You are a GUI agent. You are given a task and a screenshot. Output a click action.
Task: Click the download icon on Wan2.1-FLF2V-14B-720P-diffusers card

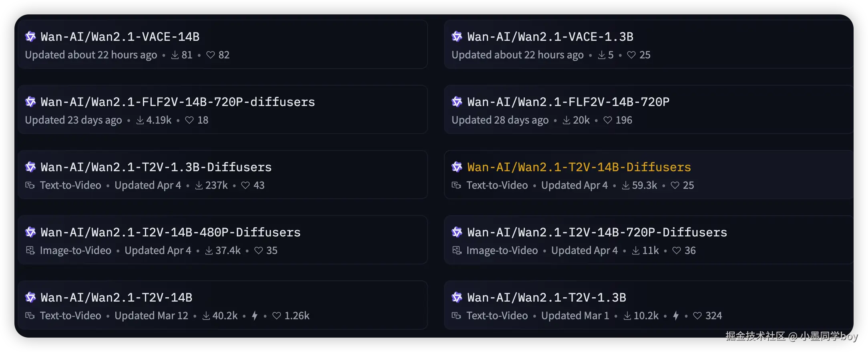pos(140,120)
